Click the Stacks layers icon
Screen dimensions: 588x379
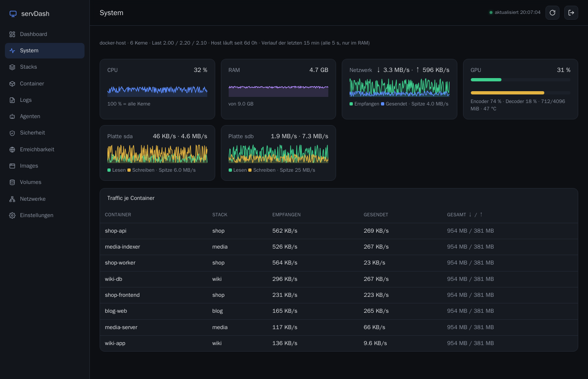click(12, 67)
